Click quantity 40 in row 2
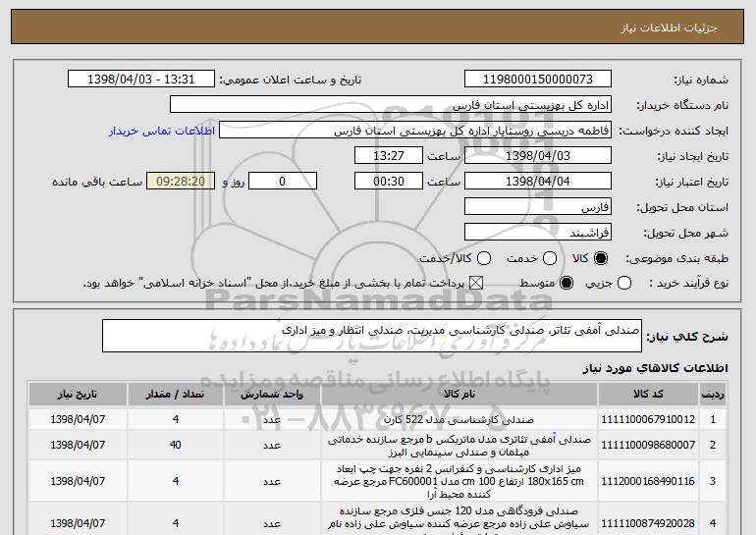756x535 pixels. coord(176,445)
